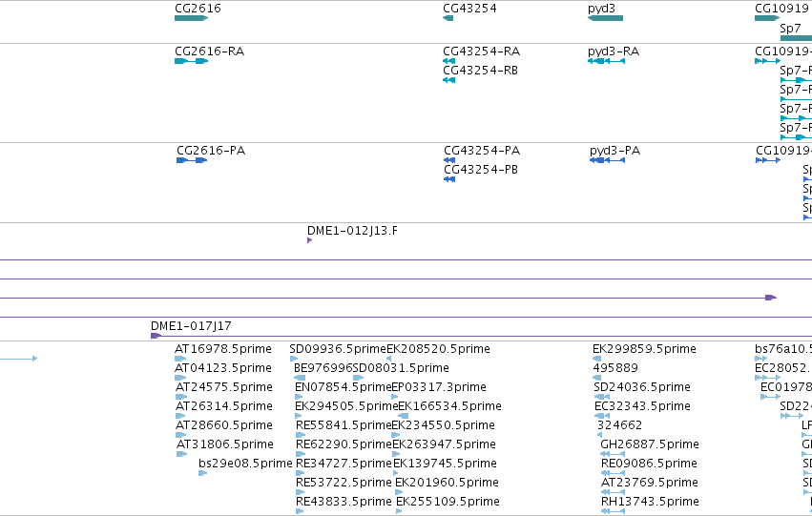Viewport: 812px width, 516px height.
Task: Click EST SD24036.5prime
Action: 641,387
